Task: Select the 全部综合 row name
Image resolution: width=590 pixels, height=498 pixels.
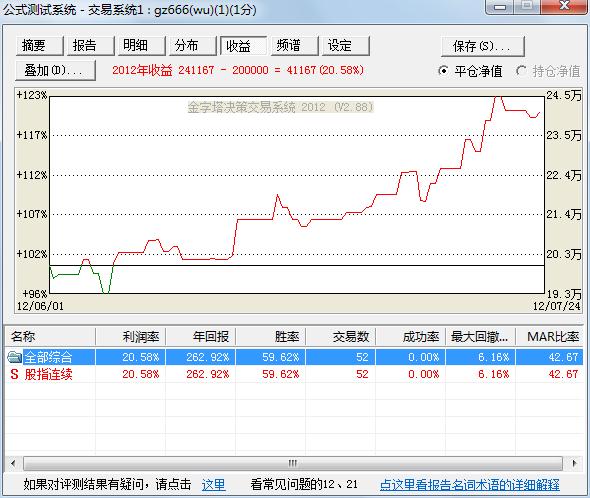Action: pyautogui.click(x=48, y=357)
